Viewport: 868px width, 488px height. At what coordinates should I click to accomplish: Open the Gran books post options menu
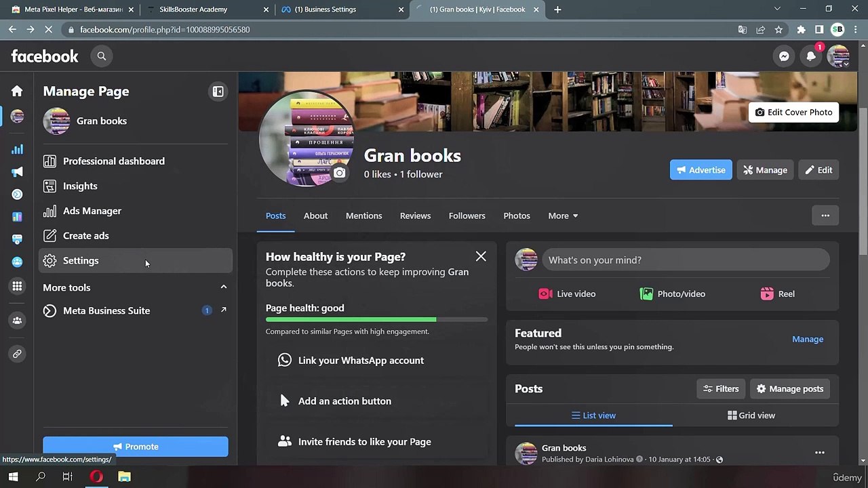[x=820, y=453]
